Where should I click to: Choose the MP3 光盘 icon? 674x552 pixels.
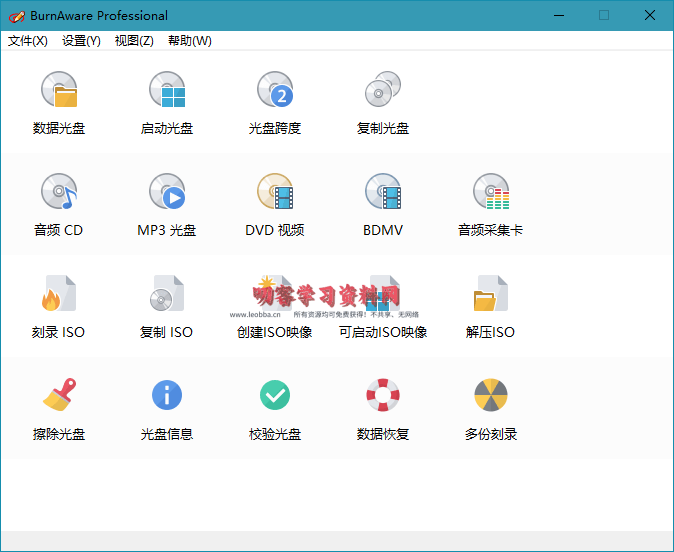pos(167,192)
